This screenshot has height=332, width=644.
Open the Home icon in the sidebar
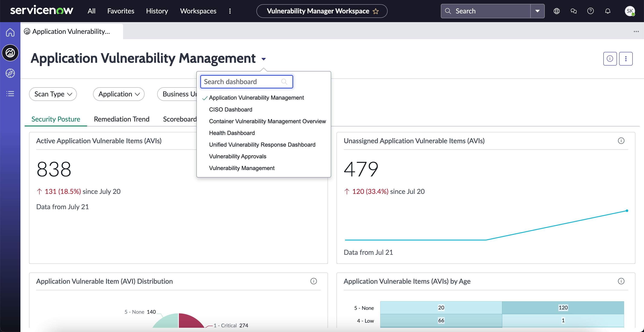point(10,32)
